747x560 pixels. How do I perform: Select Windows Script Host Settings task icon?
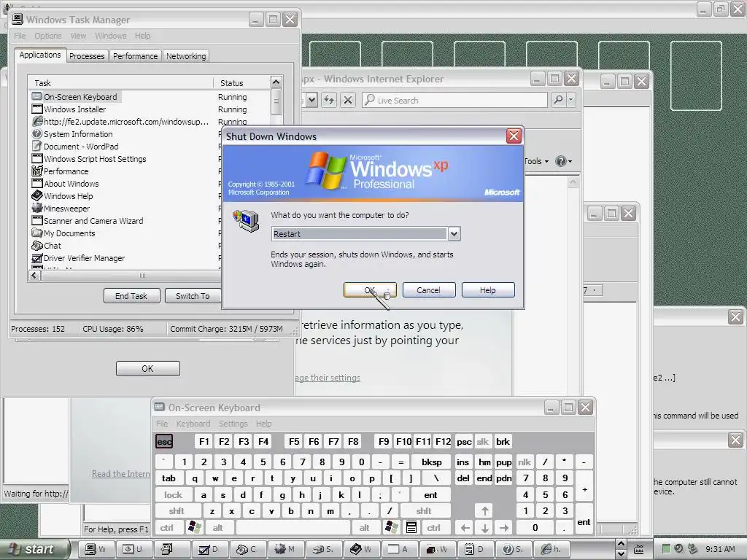[36, 158]
